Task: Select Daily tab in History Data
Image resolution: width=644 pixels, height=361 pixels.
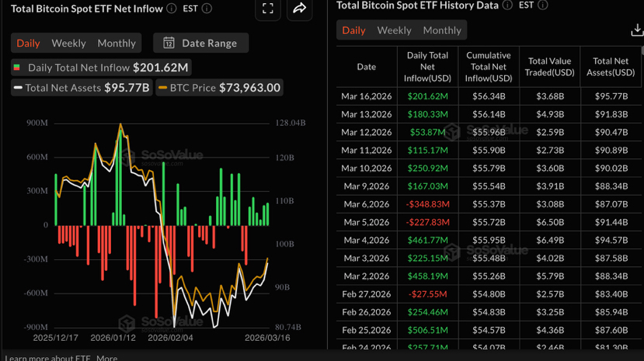Action: (x=353, y=30)
